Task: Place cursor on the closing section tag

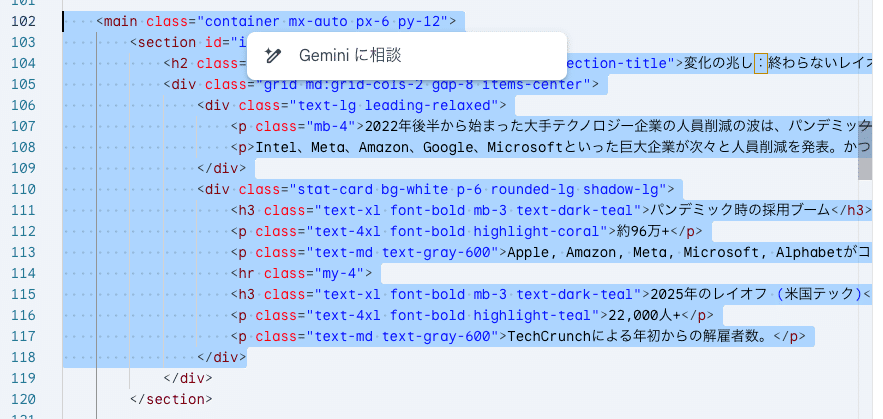Action: (171, 399)
